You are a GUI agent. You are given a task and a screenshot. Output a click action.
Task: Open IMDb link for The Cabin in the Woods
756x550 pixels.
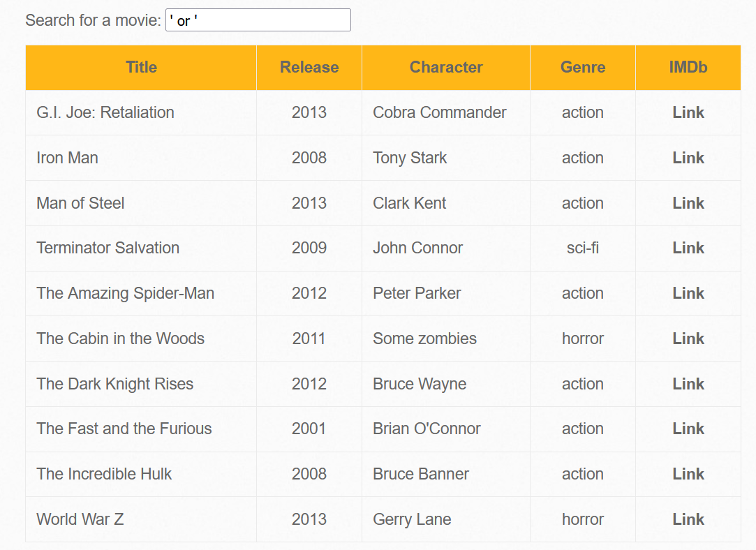click(x=688, y=339)
